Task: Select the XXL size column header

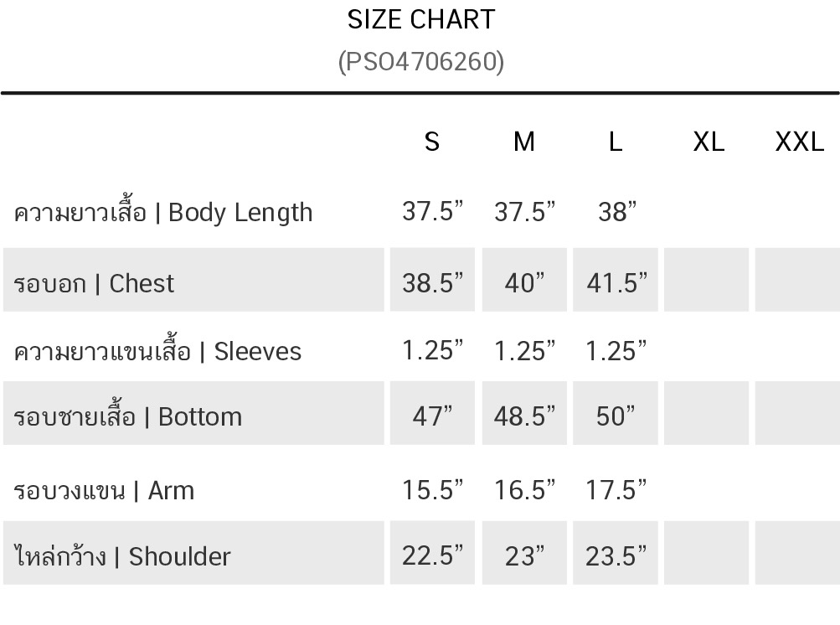Action: coord(799,142)
